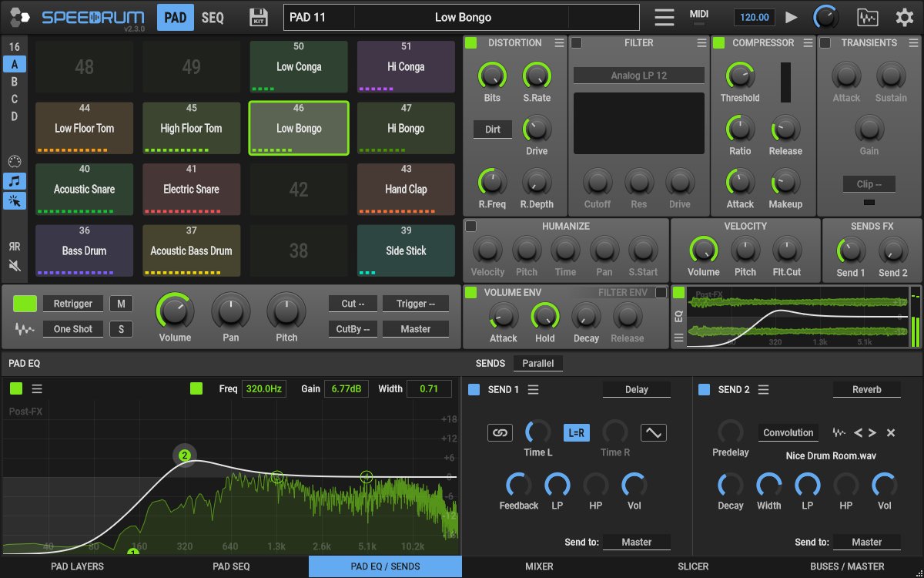Screen dimensions: 924x578
Task: Click the Retrigger button
Action: [x=73, y=304]
